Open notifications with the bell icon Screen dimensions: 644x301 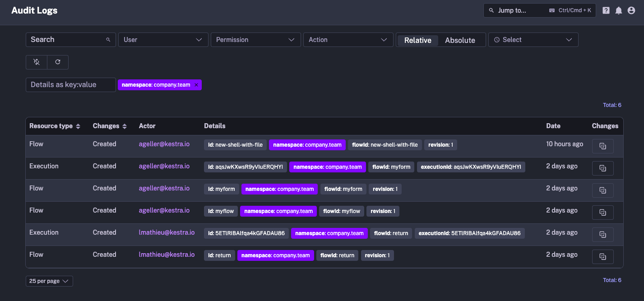[x=618, y=10]
